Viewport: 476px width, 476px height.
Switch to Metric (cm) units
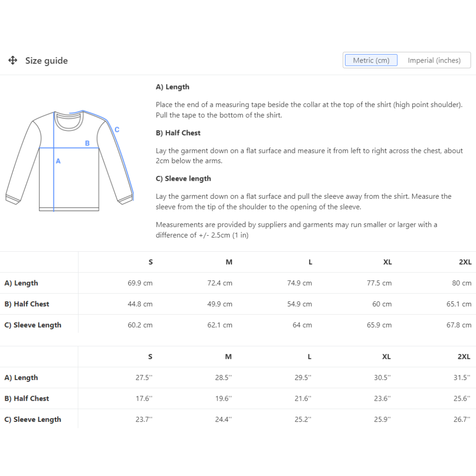371,60
